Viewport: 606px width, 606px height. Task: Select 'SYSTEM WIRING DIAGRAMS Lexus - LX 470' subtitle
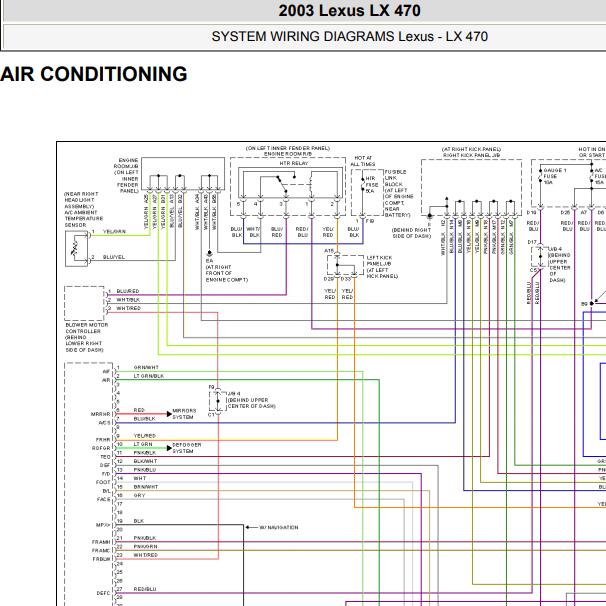pyautogui.click(x=349, y=36)
